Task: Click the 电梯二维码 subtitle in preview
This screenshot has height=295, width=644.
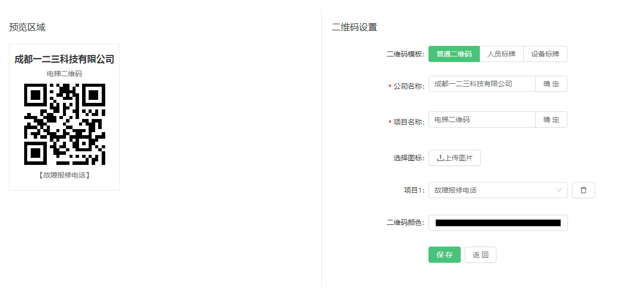Action: point(64,74)
